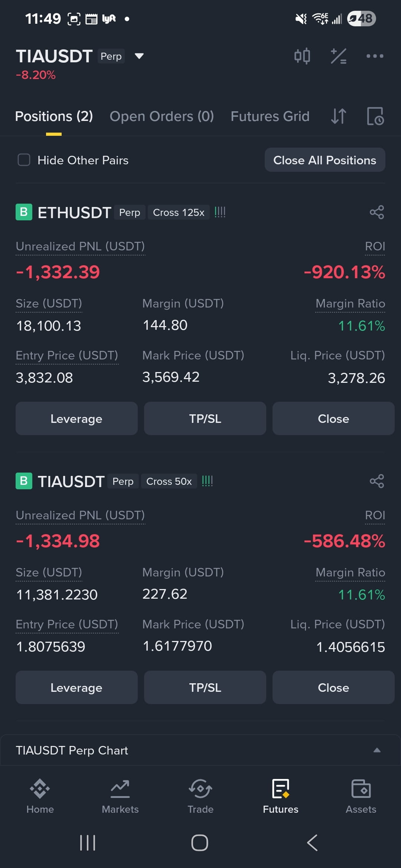Open TP/SL for the ETHUSDT position

(205, 418)
